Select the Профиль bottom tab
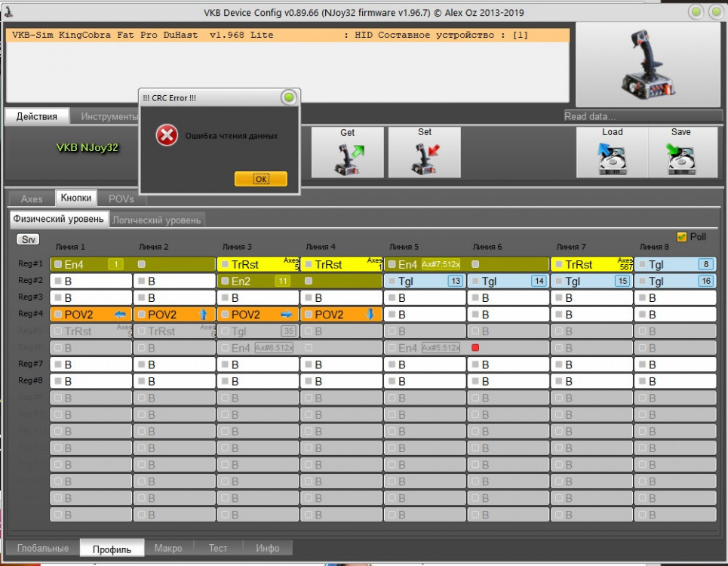 (112, 549)
